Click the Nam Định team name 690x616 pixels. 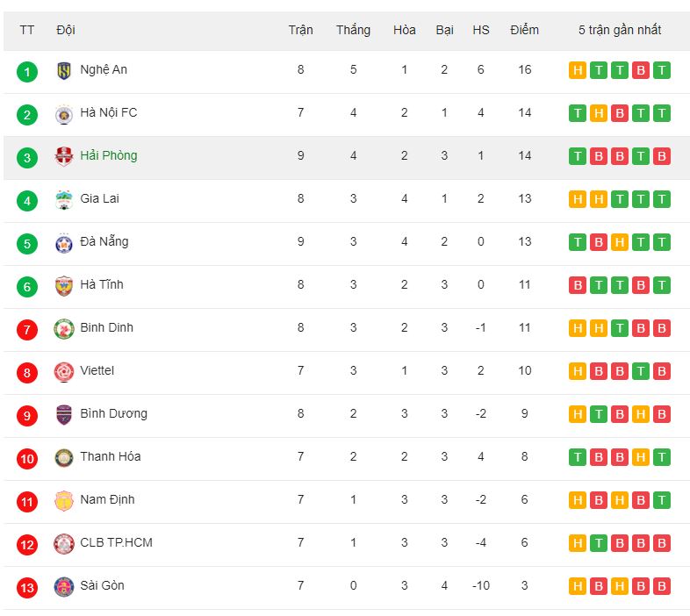tap(107, 500)
